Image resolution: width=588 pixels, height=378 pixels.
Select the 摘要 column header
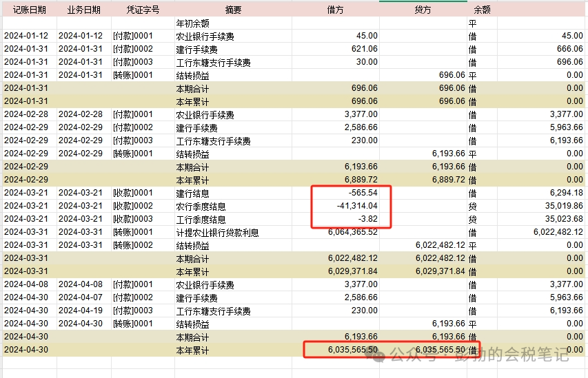pyautogui.click(x=233, y=10)
